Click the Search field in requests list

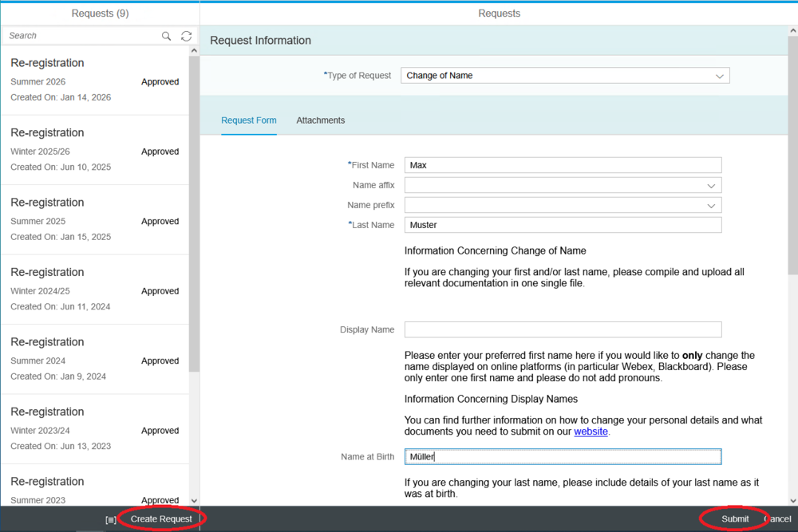coord(81,36)
